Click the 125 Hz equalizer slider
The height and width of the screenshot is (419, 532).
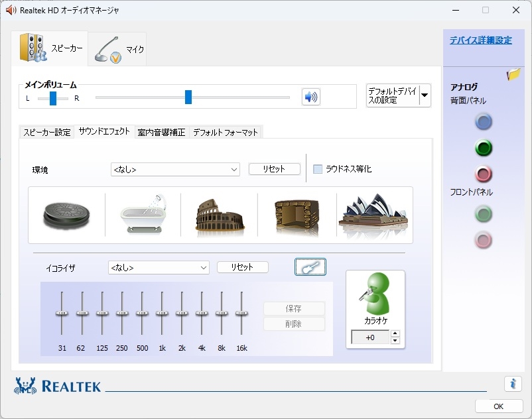tap(102, 313)
